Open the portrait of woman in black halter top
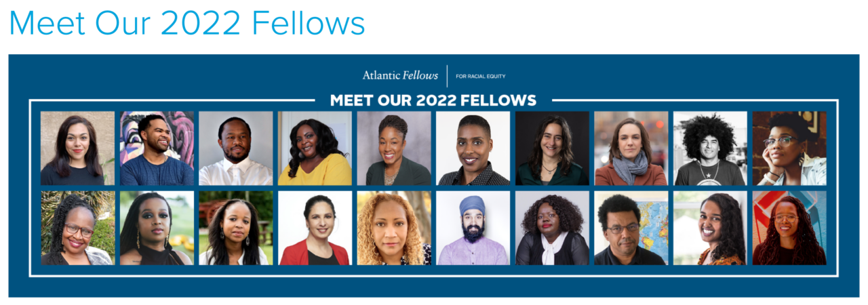This screenshot has height=305, width=868. [157, 228]
